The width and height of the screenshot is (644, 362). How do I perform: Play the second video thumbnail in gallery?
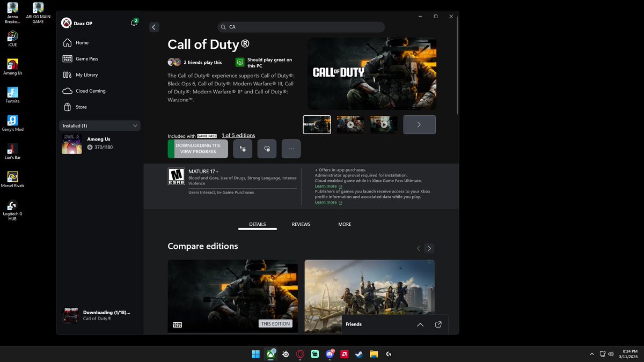(350, 124)
